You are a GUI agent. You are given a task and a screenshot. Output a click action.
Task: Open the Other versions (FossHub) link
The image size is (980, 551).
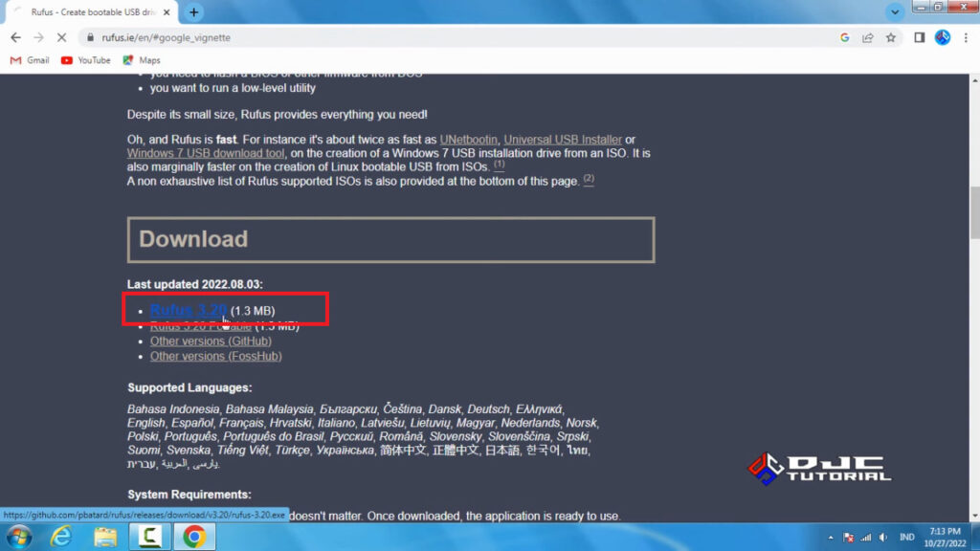(x=215, y=355)
